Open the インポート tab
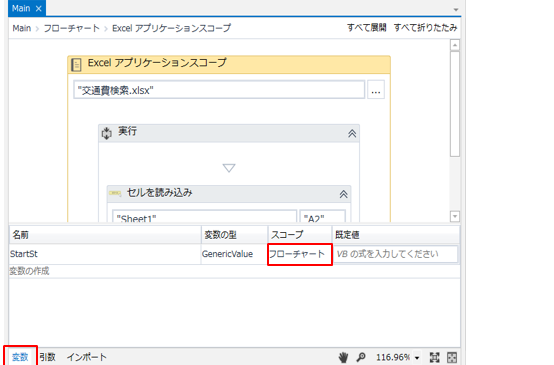This screenshot has height=365, width=554. [x=87, y=357]
